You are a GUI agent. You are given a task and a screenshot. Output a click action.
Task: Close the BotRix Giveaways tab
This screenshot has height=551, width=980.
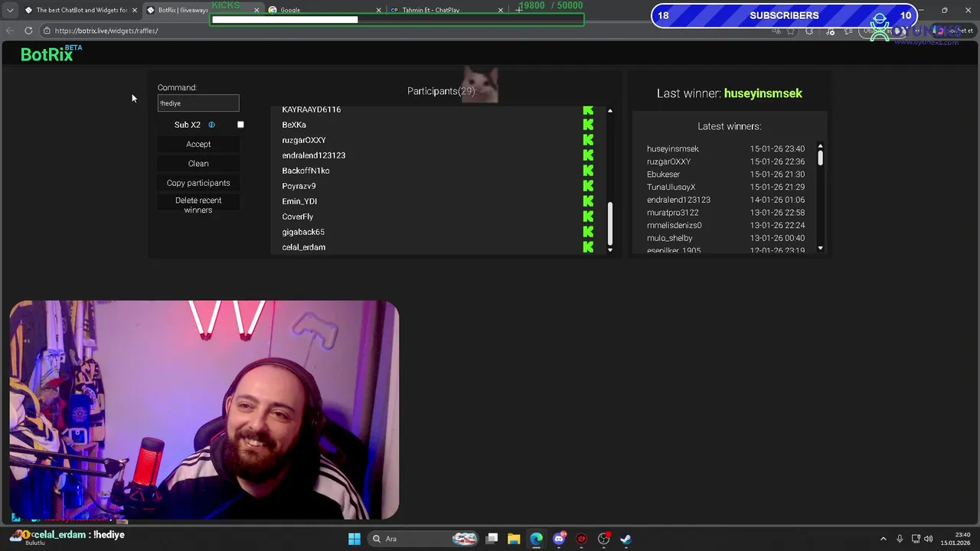(256, 10)
